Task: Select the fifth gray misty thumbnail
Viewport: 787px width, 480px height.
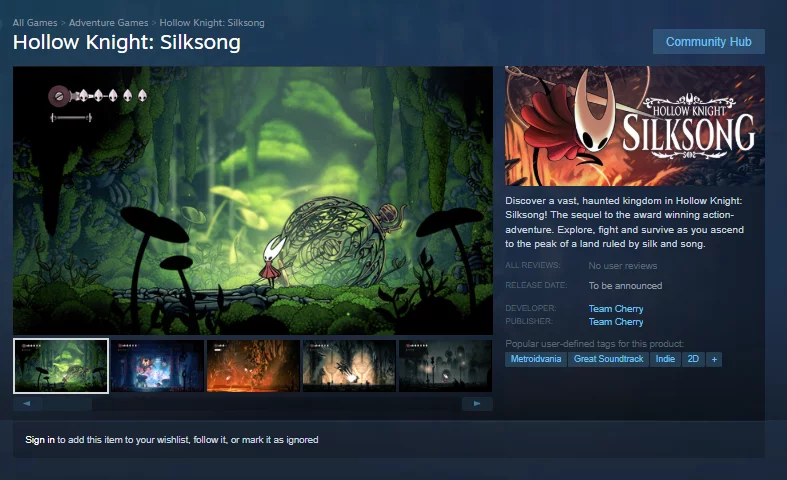Action: [x=445, y=366]
